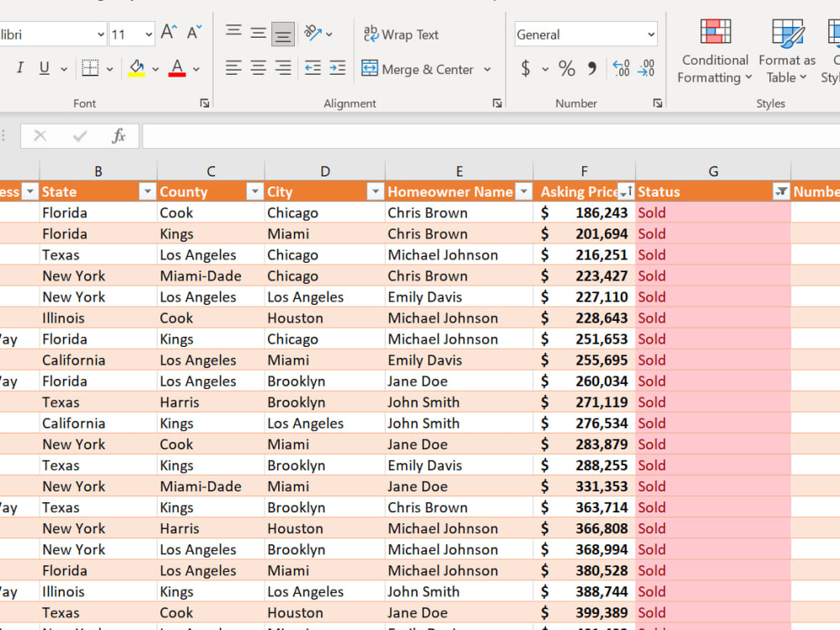Click the Insert Function fx icon
The image size is (840, 630).
[x=118, y=136]
